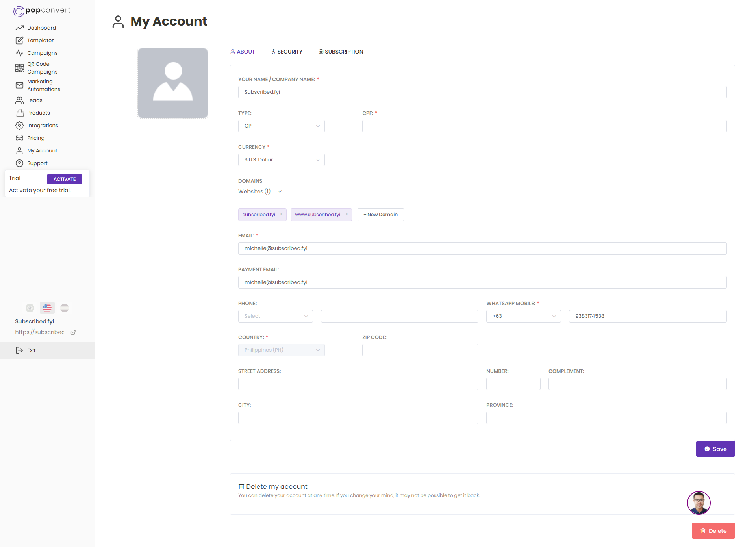
Task: Switch to the Subscription tab
Action: [x=341, y=52]
